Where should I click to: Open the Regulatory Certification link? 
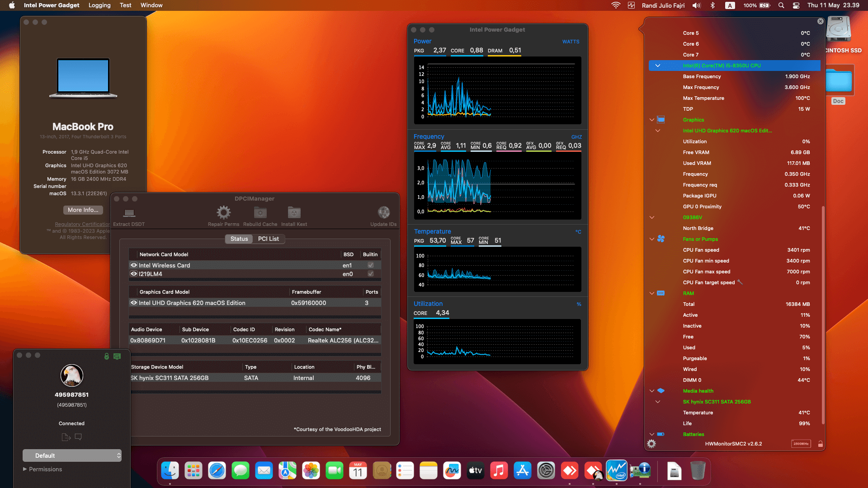tap(82, 224)
